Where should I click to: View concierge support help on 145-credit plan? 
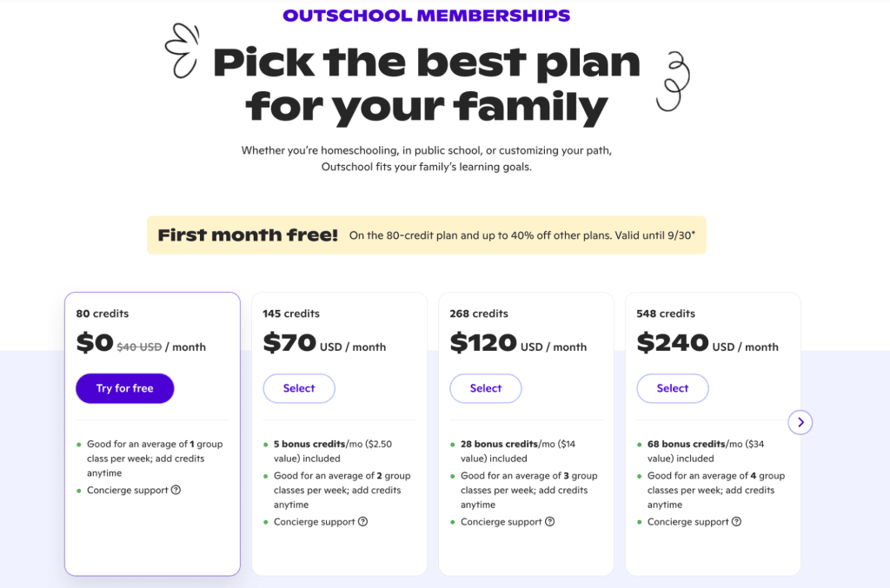click(x=363, y=521)
